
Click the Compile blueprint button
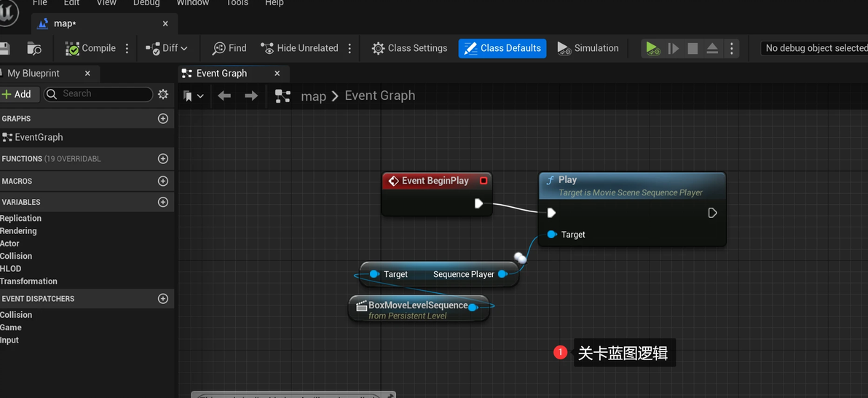[90, 48]
